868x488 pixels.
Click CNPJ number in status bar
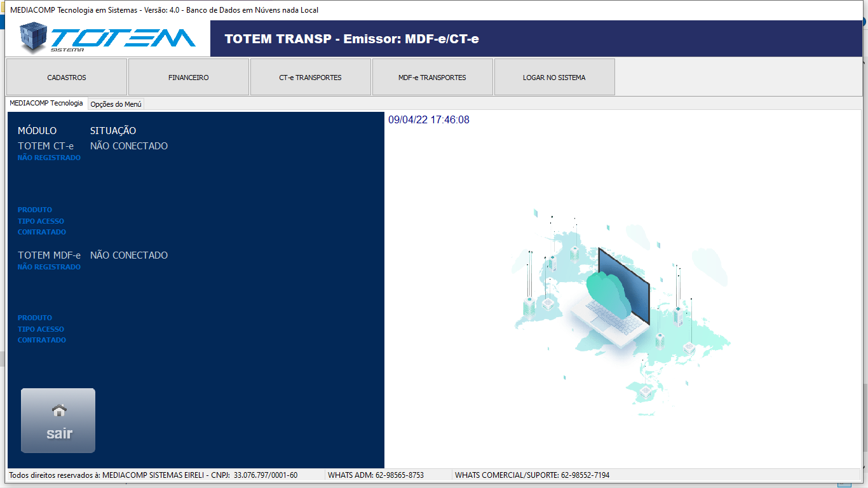(266, 475)
